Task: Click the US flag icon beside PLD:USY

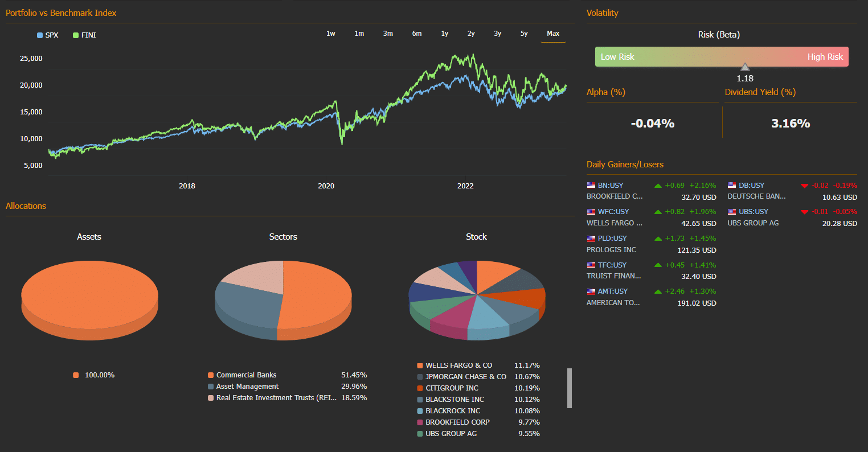Action: (591, 238)
